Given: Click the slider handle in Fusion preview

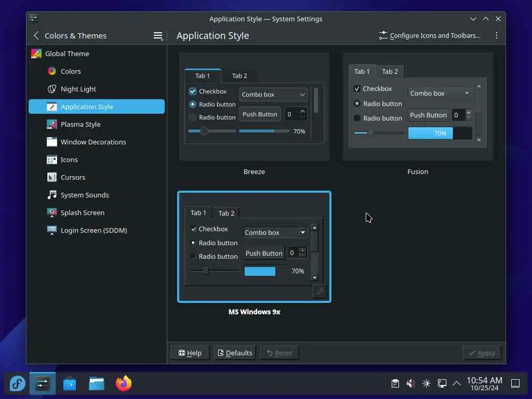Looking at the screenshot, I should 371,133.
